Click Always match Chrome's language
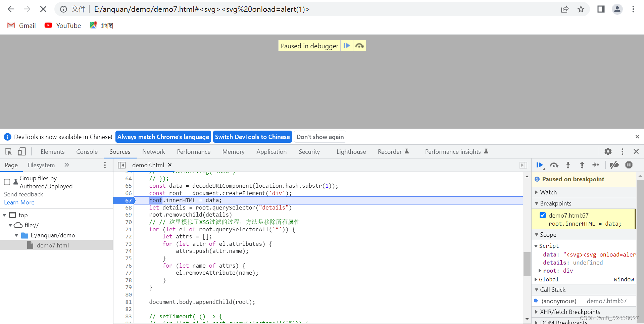 163,137
